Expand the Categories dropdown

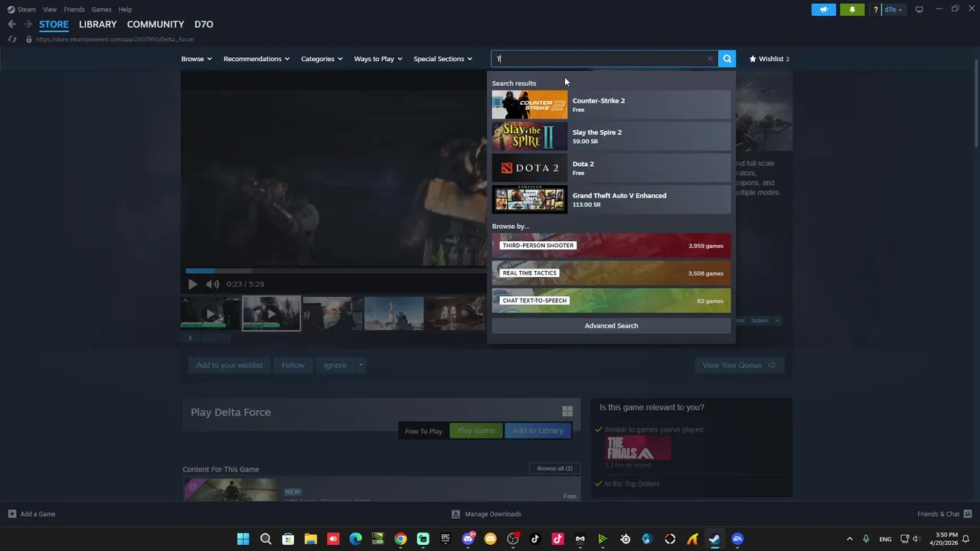322,59
